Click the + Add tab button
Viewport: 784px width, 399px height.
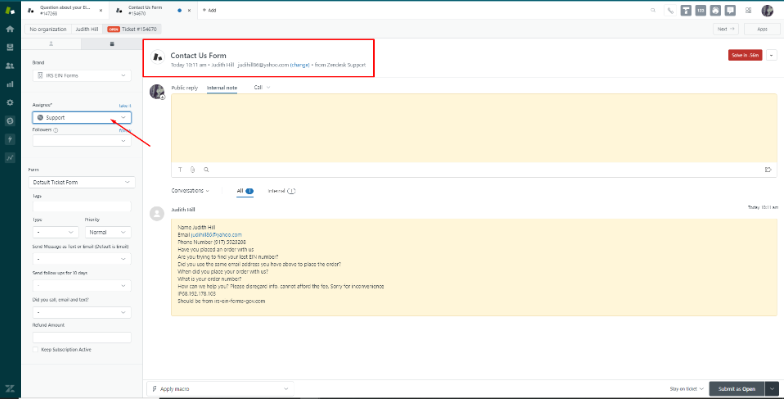click(x=210, y=10)
